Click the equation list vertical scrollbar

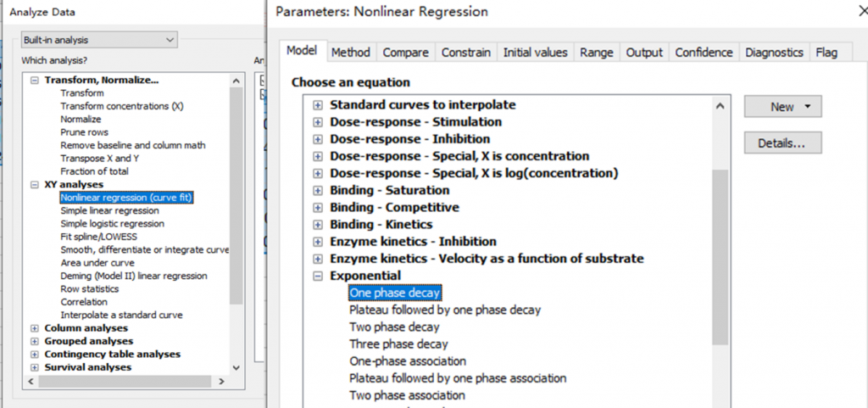tap(720, 254)
